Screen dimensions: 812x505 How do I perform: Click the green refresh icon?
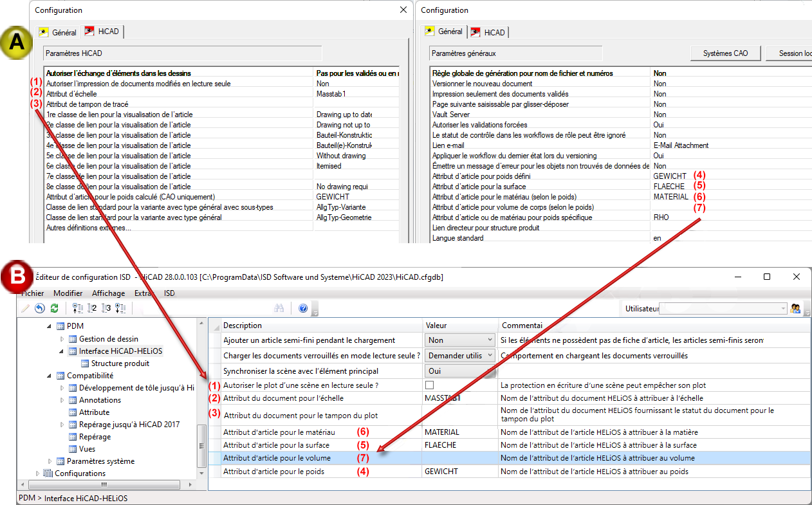pyautogui.click(x=55, y=308)
